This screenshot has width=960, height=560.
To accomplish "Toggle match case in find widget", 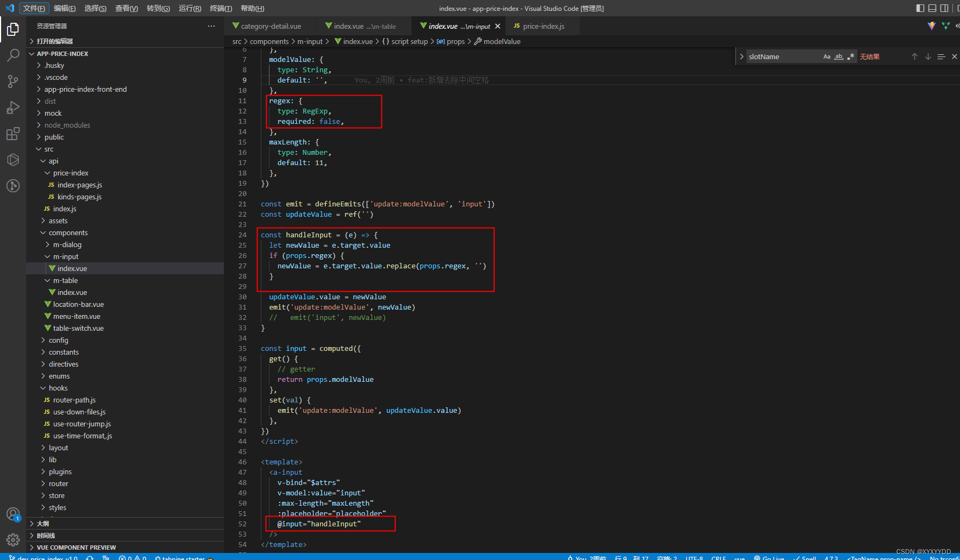I will (x=827, y=56).
